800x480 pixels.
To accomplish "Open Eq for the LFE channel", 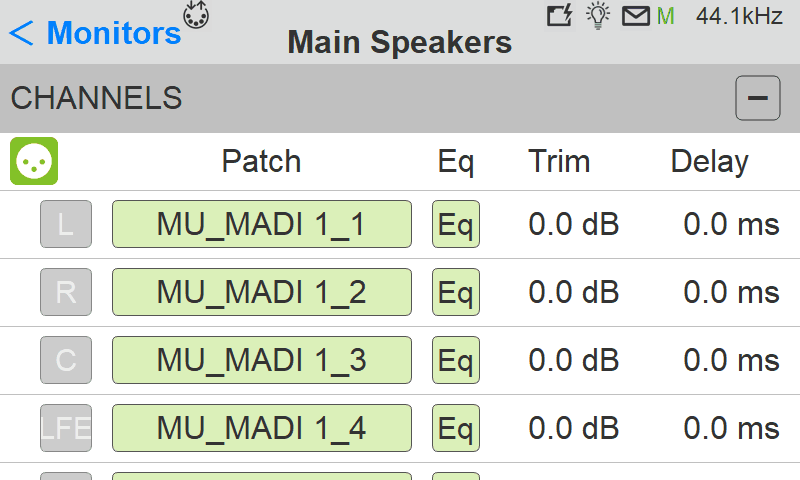I will click(456, 428).
